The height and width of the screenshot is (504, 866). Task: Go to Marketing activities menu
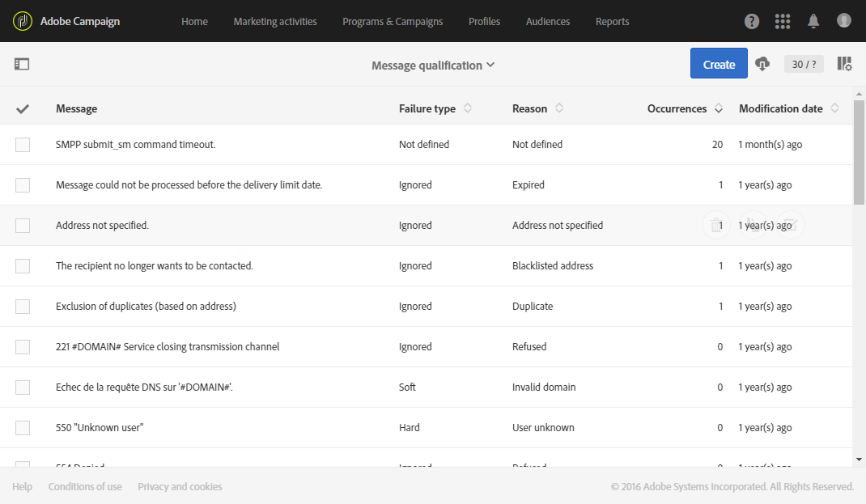275,21
